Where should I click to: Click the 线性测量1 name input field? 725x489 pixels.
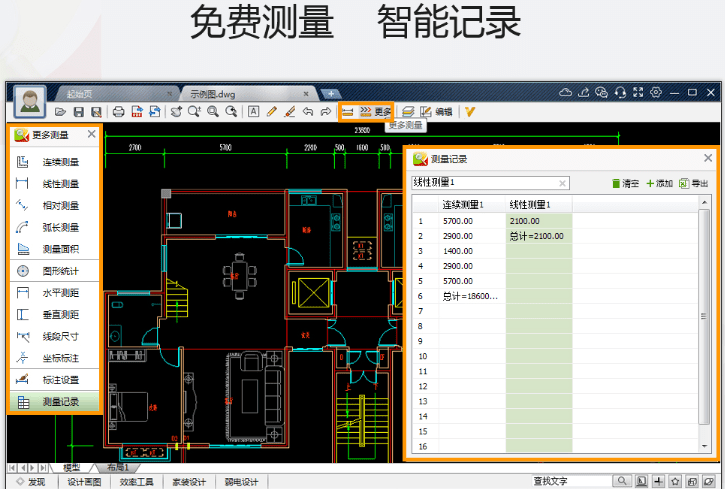pos(490,183)
